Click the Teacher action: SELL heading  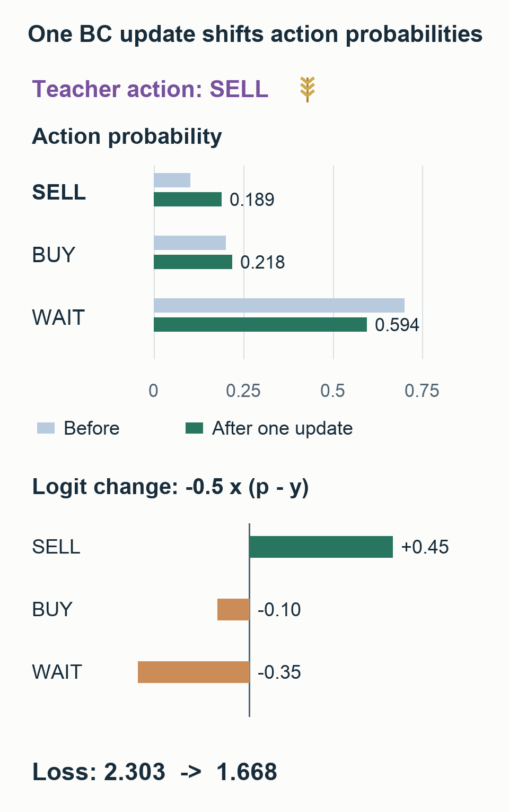151,89
